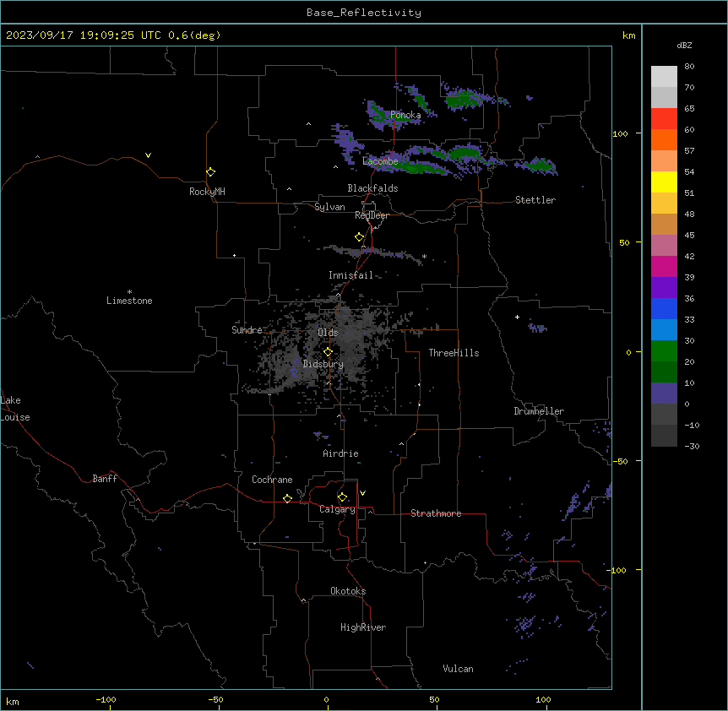This screenshot has width=728, height=711.
Task: Select the Innisfail label
Action: pos(350,275)
